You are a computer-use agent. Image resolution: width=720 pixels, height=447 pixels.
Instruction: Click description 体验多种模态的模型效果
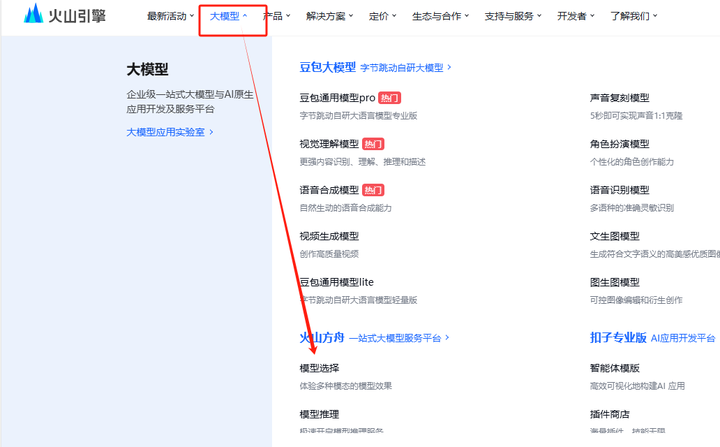click(x=345, y=386)
